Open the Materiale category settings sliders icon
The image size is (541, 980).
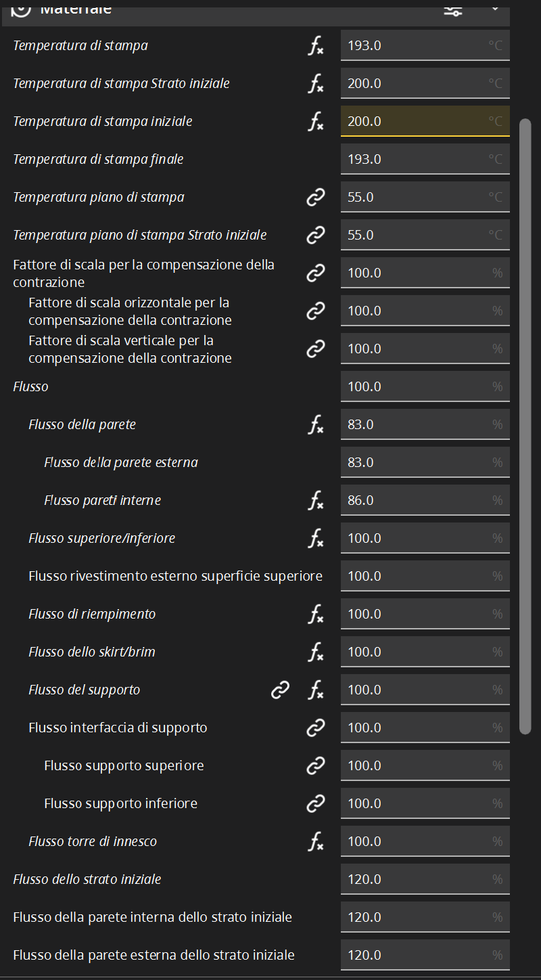pyautogui.click(x=452, y=9)
